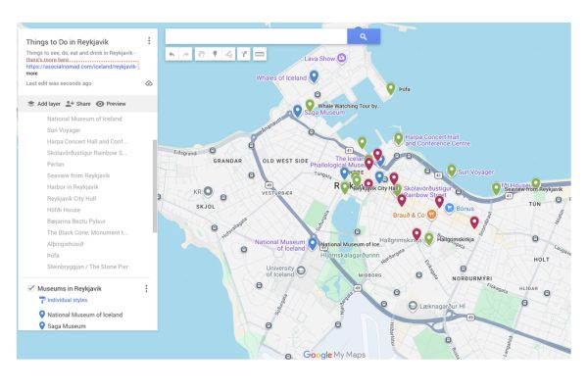Viewport: 588px width, 392px height.
Task: Select Harbor in Reykjavik list row
Action: click(x=73, y=187)
